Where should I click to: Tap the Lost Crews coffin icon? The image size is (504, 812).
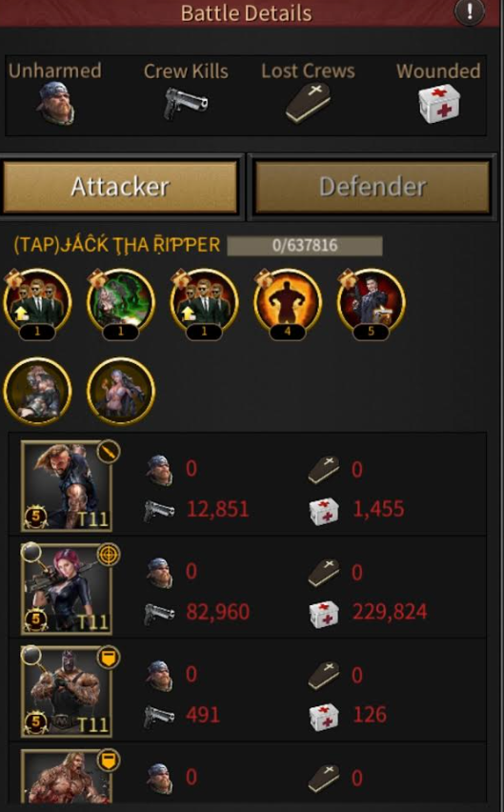pos(308,104)
